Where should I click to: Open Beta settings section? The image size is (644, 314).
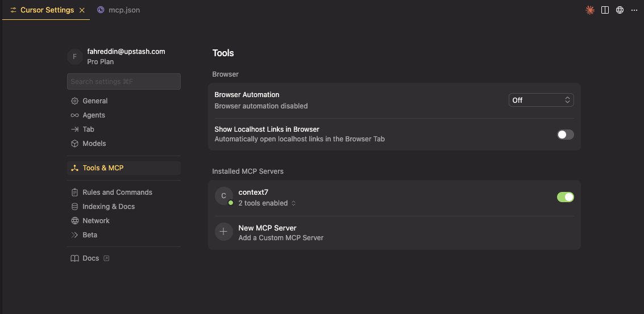click(x=123, y=235)
